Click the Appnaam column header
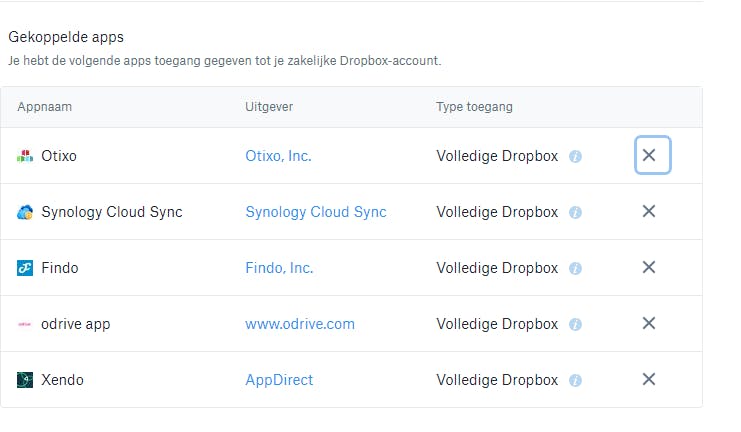741x432 pixels. tap(45, 107)
